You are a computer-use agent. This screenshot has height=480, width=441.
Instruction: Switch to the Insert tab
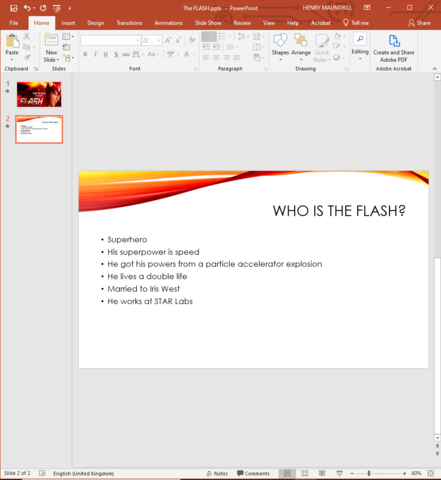point(68,23)
